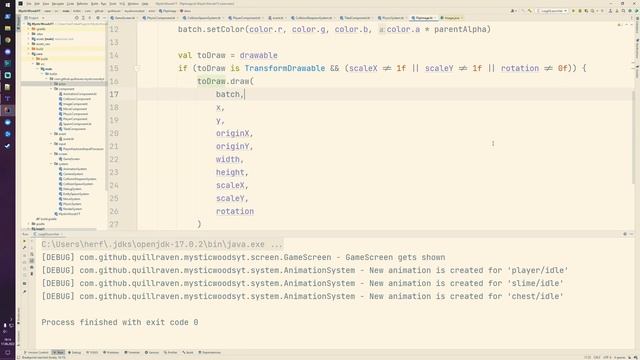Click the select opened file target icon

tap(77, 18)
